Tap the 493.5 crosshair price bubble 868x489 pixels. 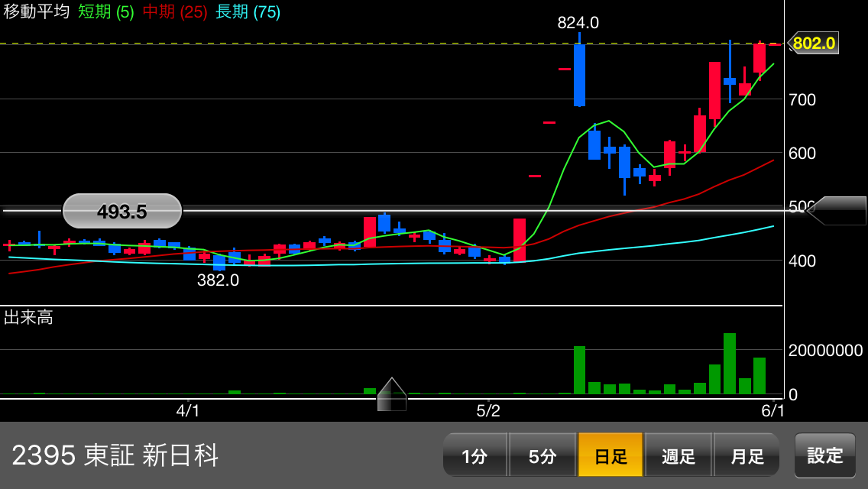coord(122,211)
